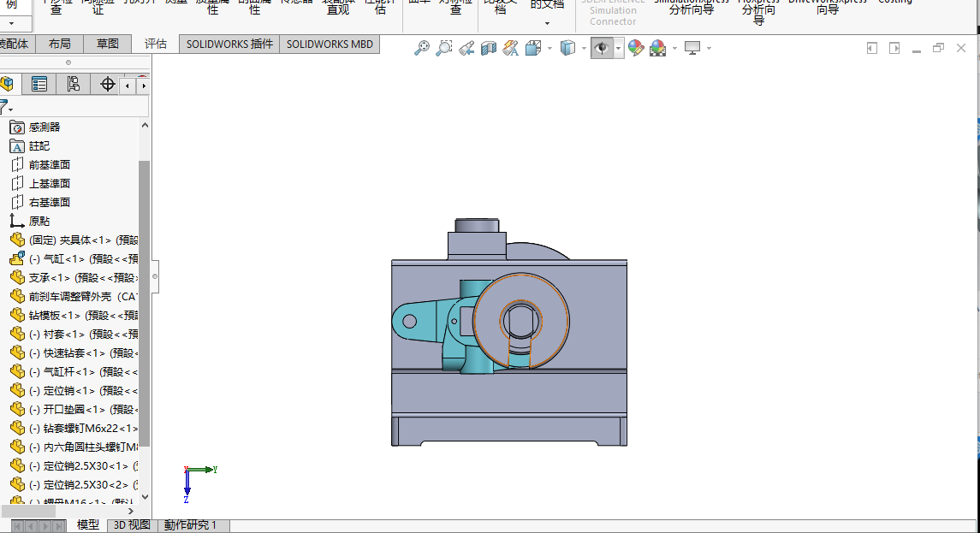Viewport: 980px width, 533px height.
Task: Select the 内六角圆柱头螺钉 component
Action: pos(74,447)
